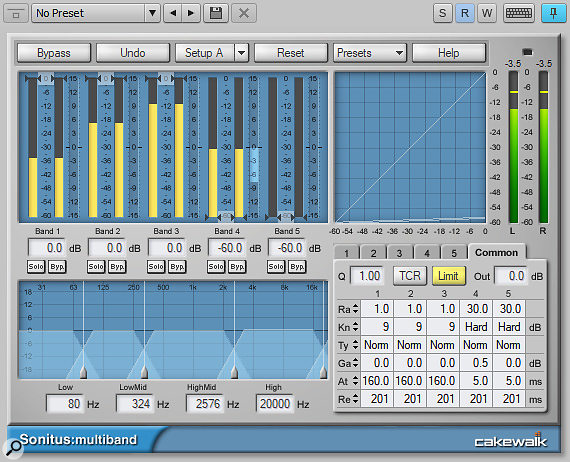Switch to band tab 1
Viewport: 570px width, 462px height.
point(346,253)
